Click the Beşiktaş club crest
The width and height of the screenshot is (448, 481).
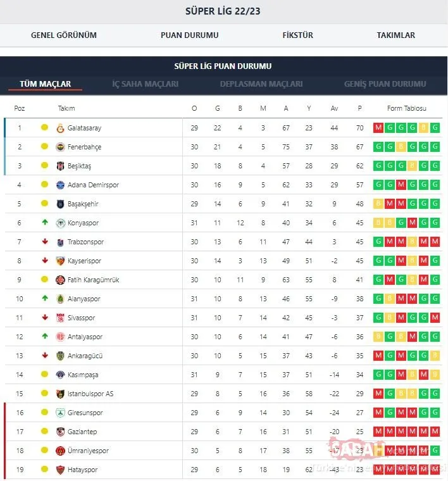[x=60, y=166]
